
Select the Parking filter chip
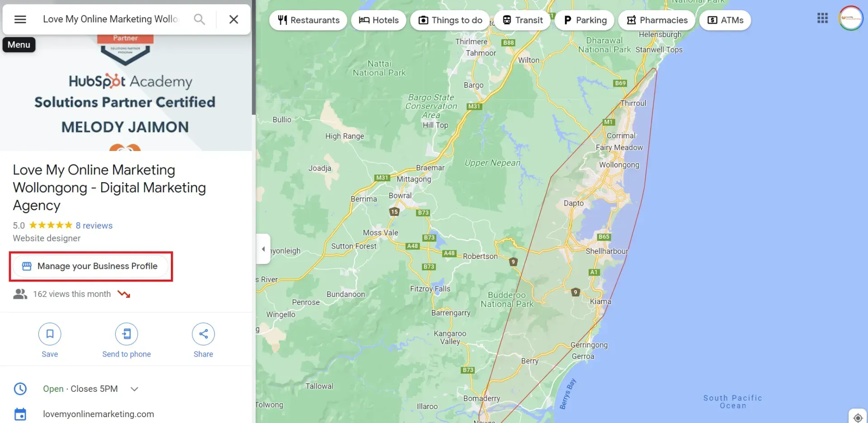click(585, 20)
